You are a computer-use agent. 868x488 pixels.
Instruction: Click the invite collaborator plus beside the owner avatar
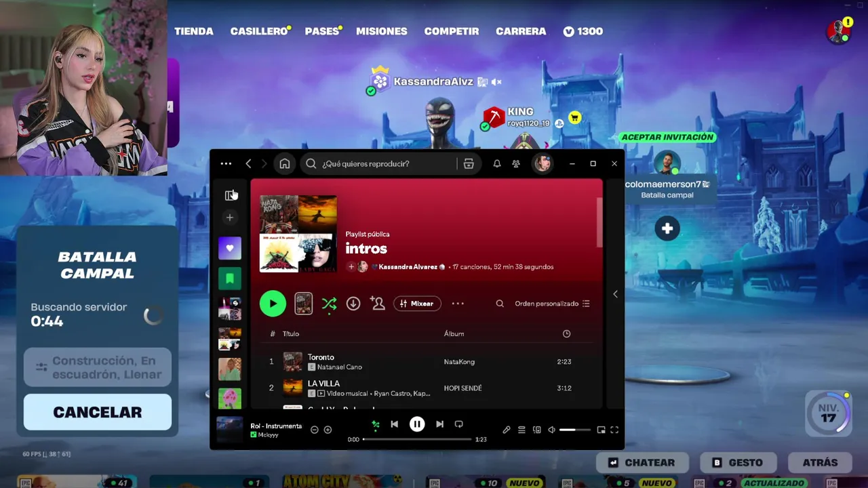click(351, 267)
